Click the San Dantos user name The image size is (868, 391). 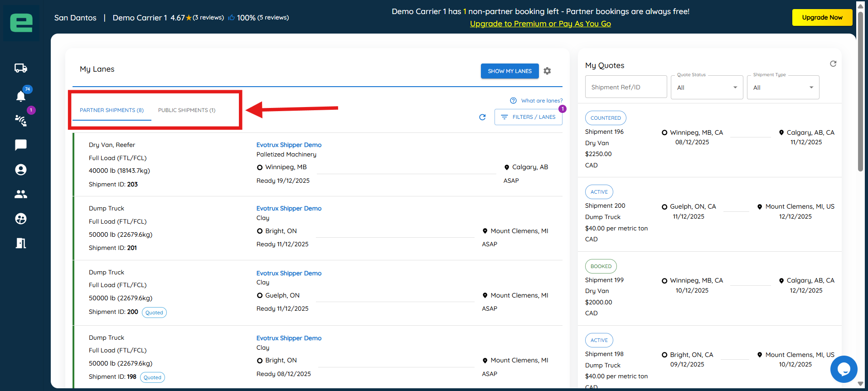[x=75, y=18]
